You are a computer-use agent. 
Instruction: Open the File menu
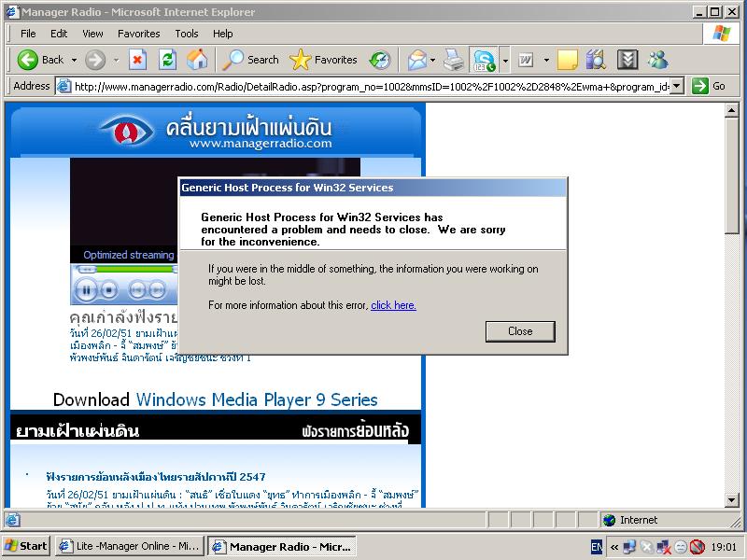tap(28, 34)
